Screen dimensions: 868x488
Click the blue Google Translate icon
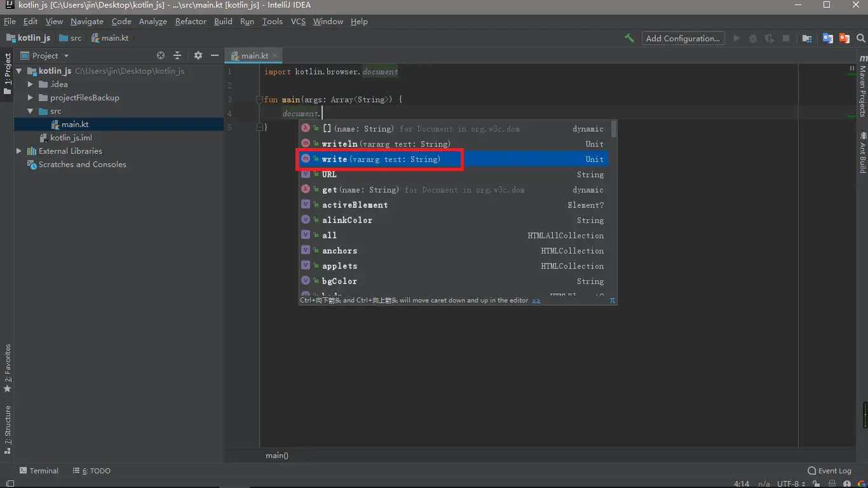[x=827, y=38]
